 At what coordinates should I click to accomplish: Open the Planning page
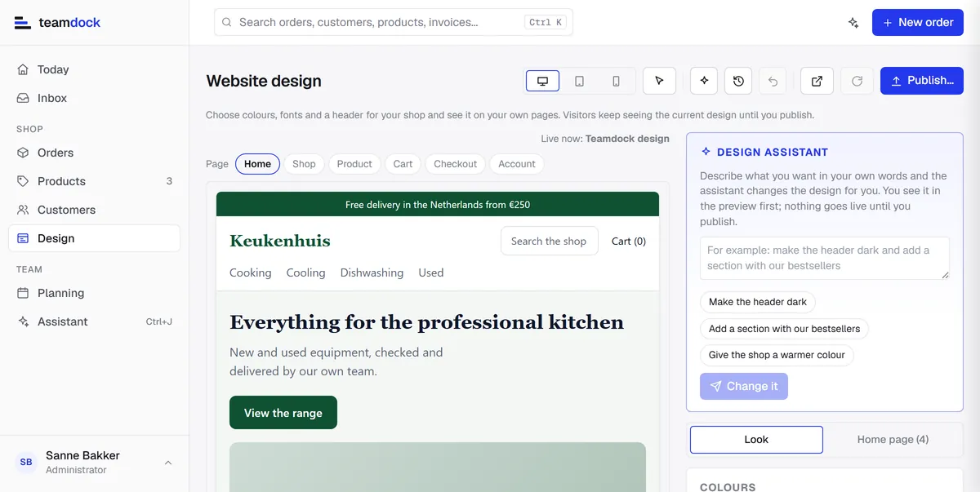[x=94, y=293]
